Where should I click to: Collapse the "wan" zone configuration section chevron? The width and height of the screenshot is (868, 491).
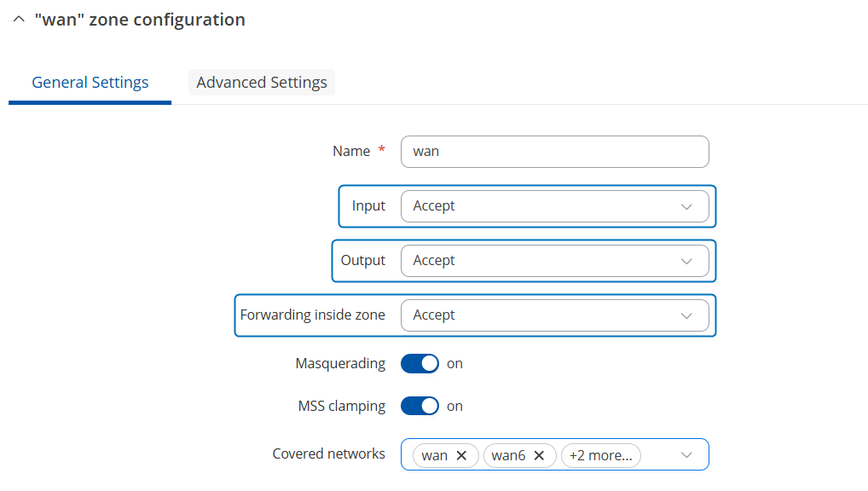click(19, 20)
